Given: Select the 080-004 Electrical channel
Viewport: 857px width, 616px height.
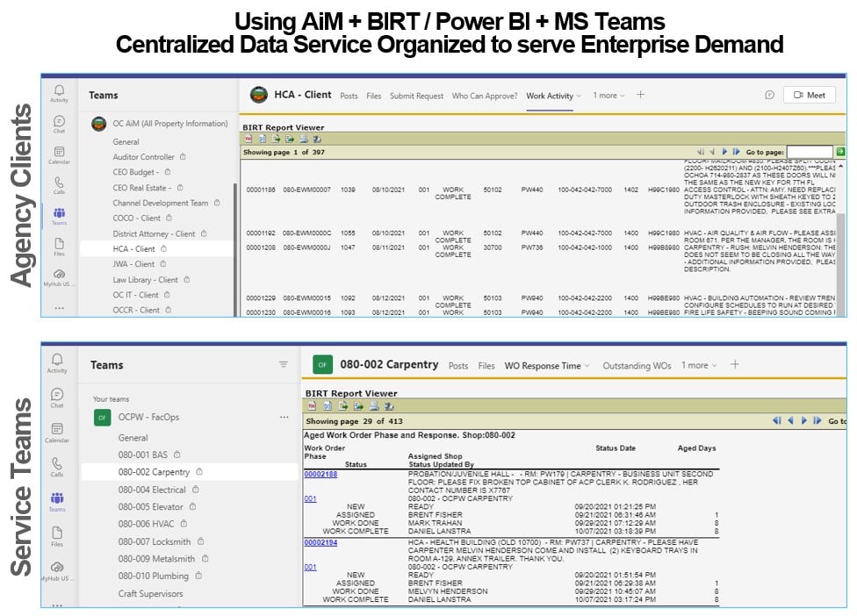Looking at the screenshot, I should [x=189, y=490].
